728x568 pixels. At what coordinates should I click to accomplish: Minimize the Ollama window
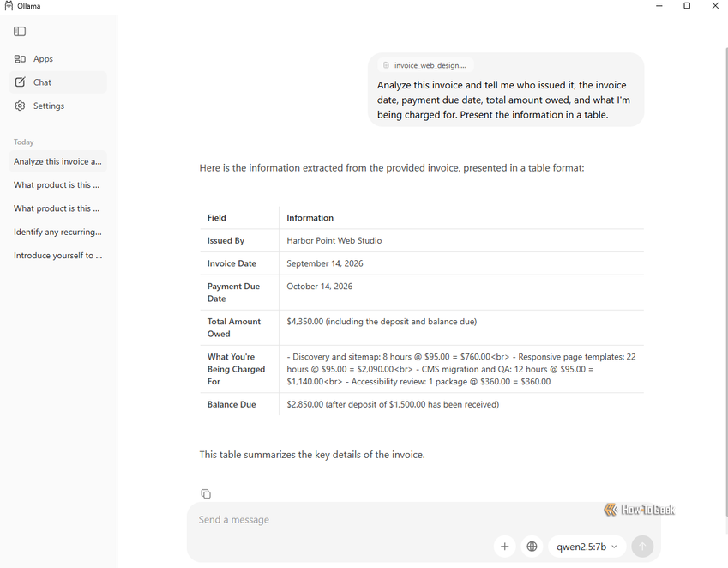click(x=659, y=6)
